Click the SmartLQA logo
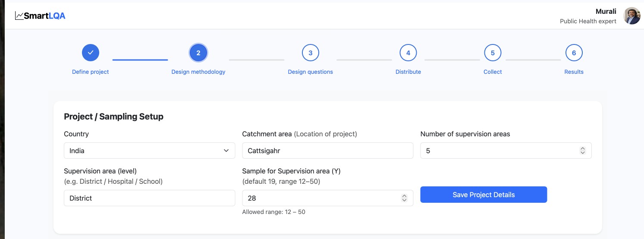Viewport: 644px width, 239px height. [40, 16]
